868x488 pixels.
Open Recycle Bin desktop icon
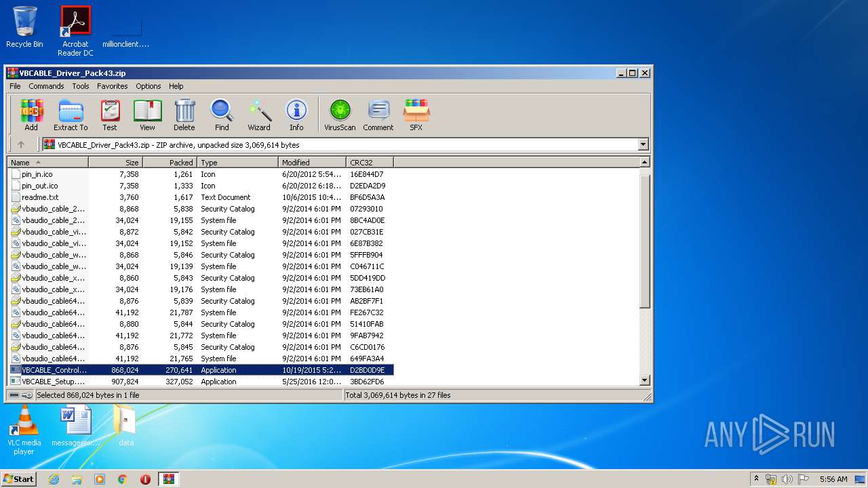[24, 27]
